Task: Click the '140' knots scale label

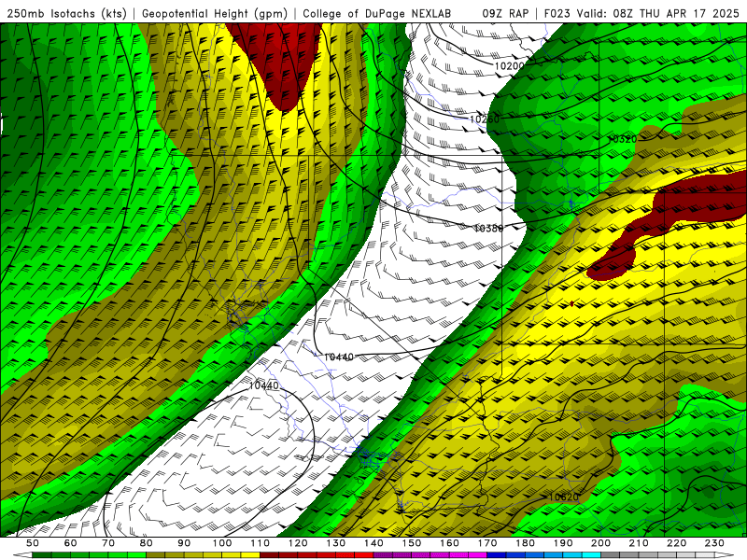Action: tap(373, 543)
